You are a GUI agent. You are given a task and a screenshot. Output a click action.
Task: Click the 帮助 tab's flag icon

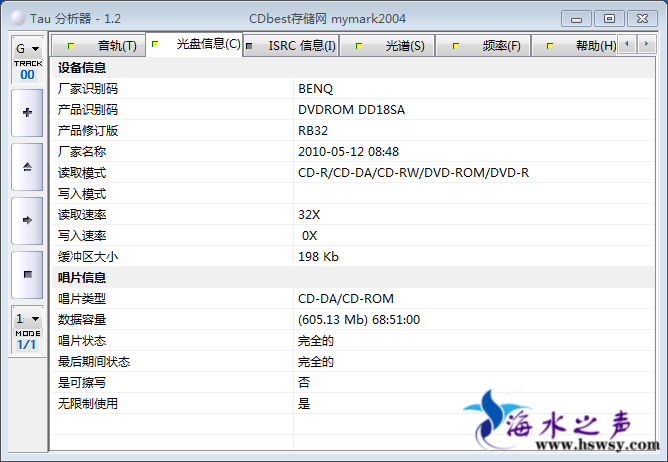(550, 46)
